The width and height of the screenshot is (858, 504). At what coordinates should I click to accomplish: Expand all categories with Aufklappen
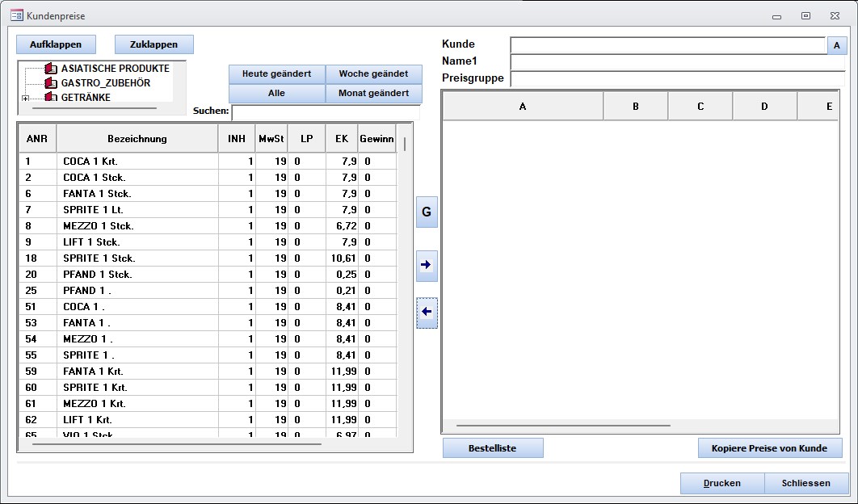pos(56,44)
